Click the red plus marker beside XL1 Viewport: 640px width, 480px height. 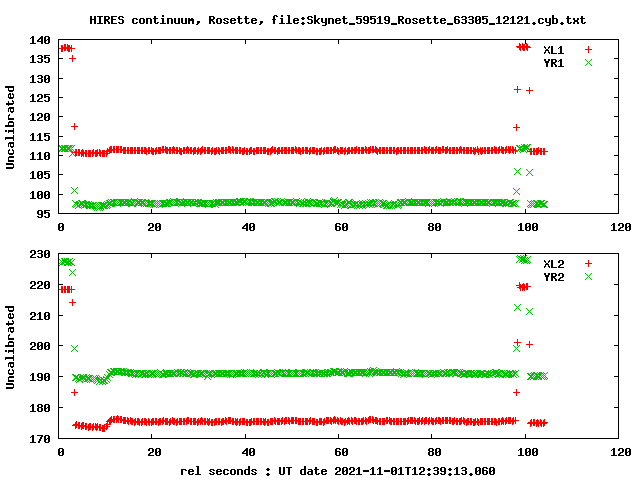coord(588,50)
